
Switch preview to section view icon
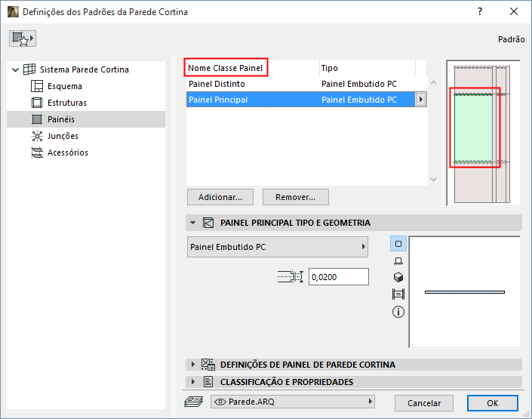pyautogui.click(x=398, y=294)
